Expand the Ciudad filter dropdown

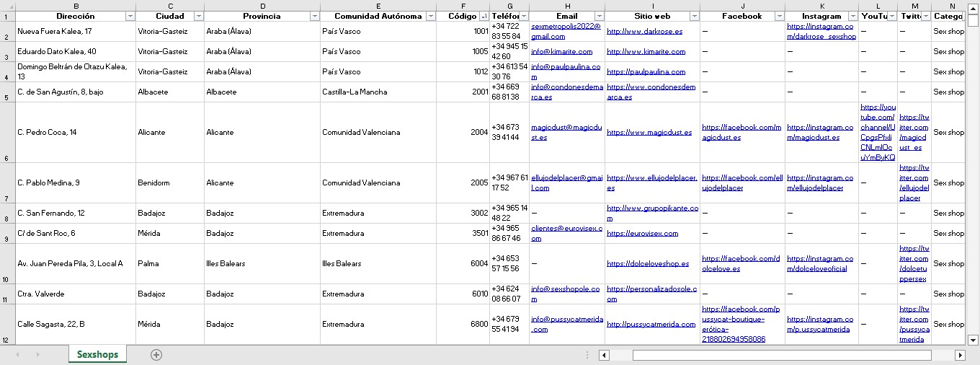(x=198, y=16)
